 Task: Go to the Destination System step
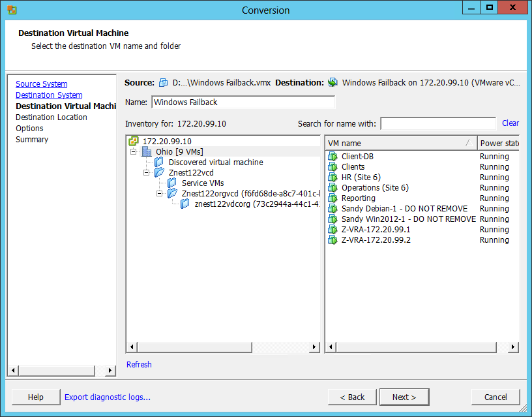coord(49,95)
